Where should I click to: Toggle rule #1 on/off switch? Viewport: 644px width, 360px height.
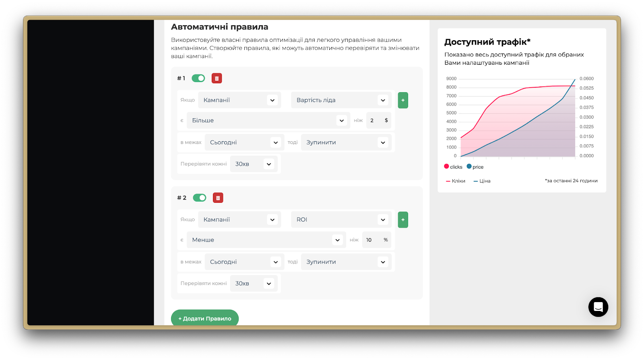coord(198,78)
